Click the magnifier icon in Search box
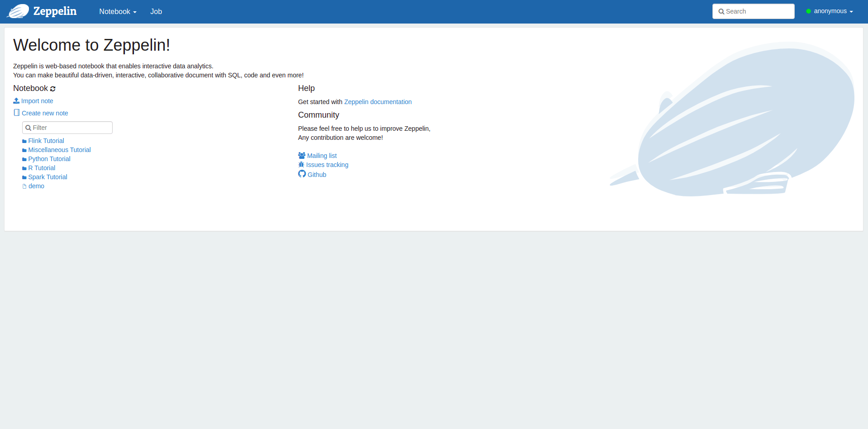This screenshot has width=868, height=429. tap(721, 12)
